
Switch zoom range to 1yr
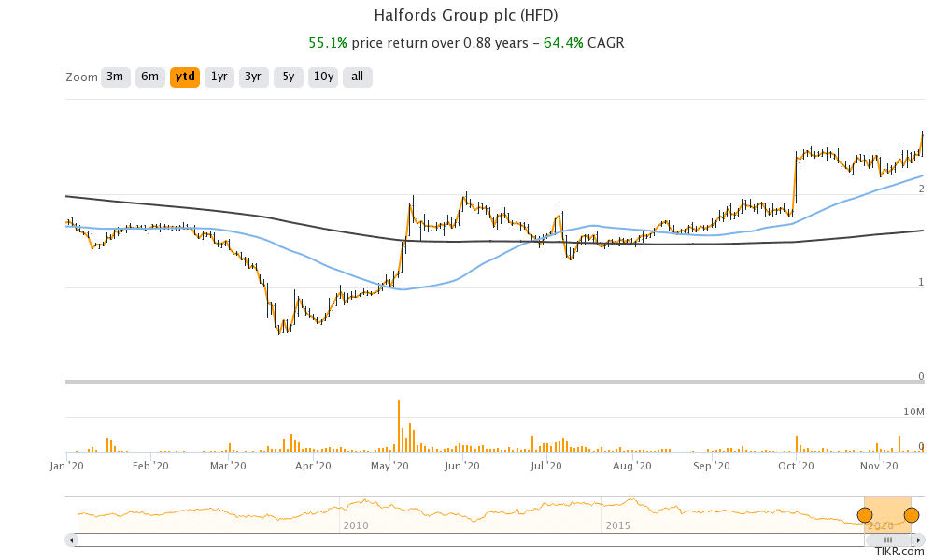219,77
